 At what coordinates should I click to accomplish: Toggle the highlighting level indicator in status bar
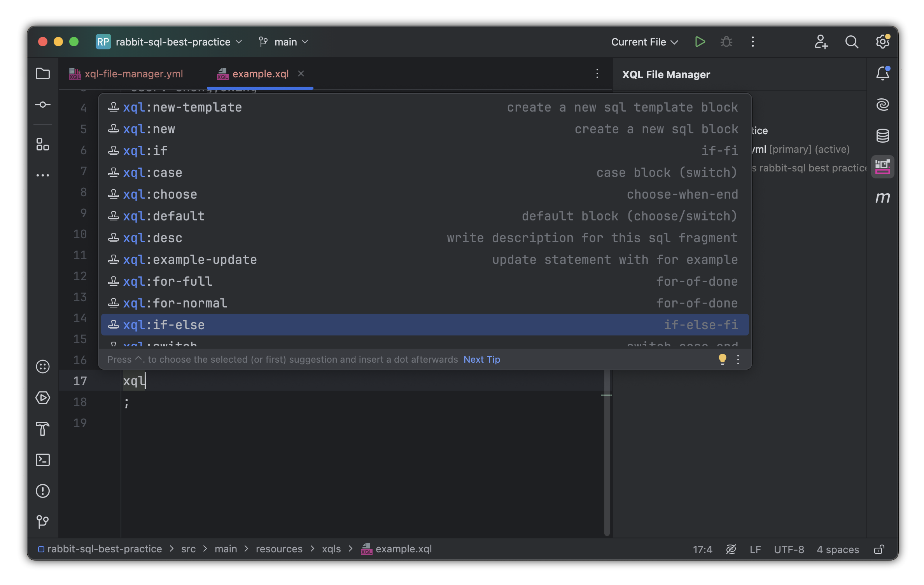(731, 549)
